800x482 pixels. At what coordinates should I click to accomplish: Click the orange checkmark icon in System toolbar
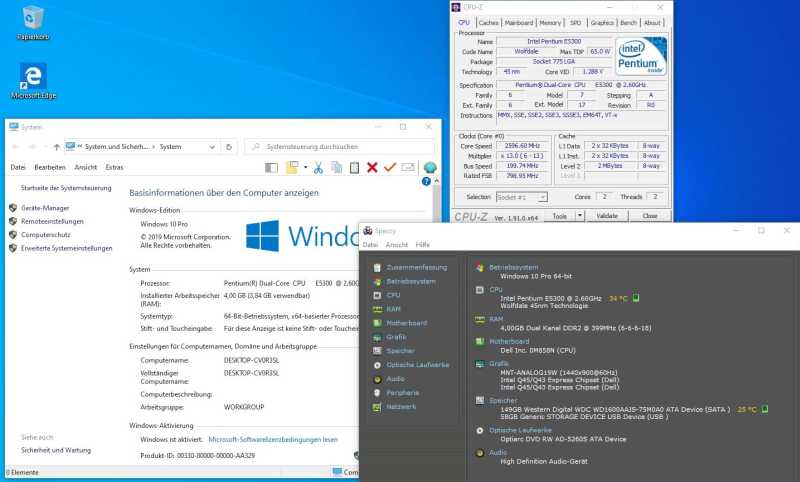[x=390, y=167]
